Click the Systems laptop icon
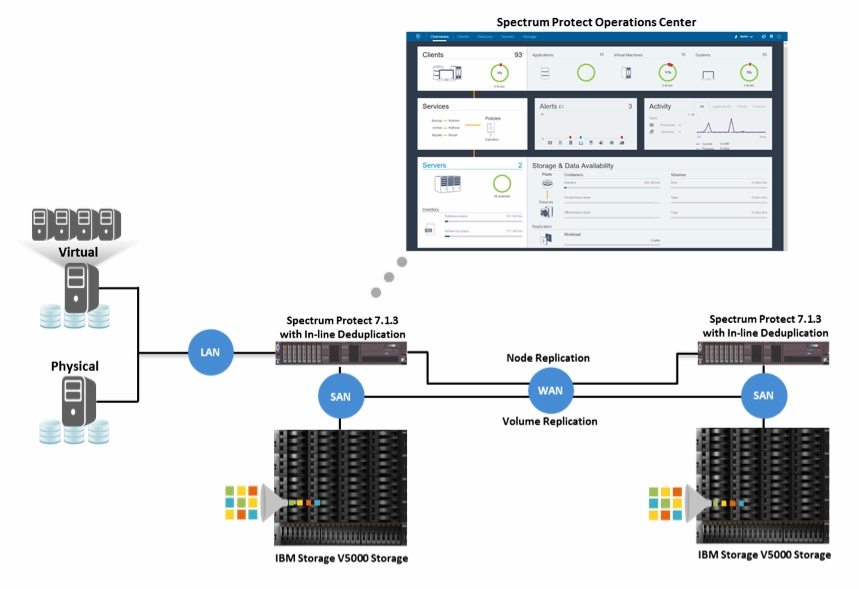The height and width of the screenshot is (589, 859). (708, 75)
